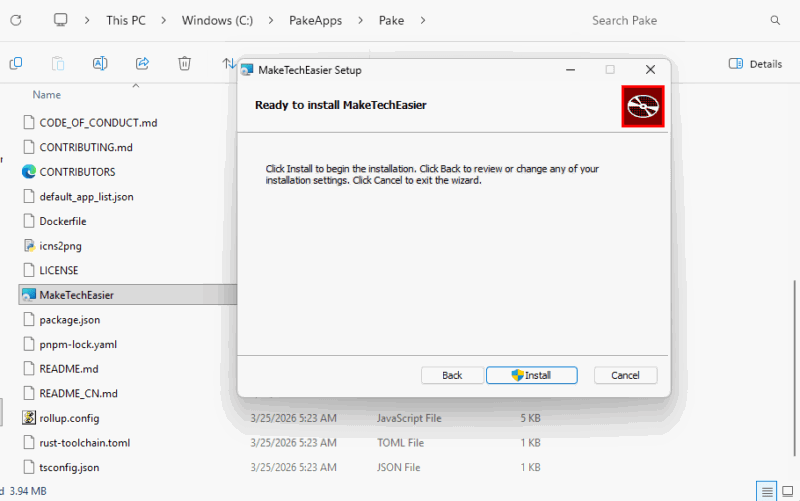Click the date cell for rust-toolchain.toml

click(x=293, y=443)
